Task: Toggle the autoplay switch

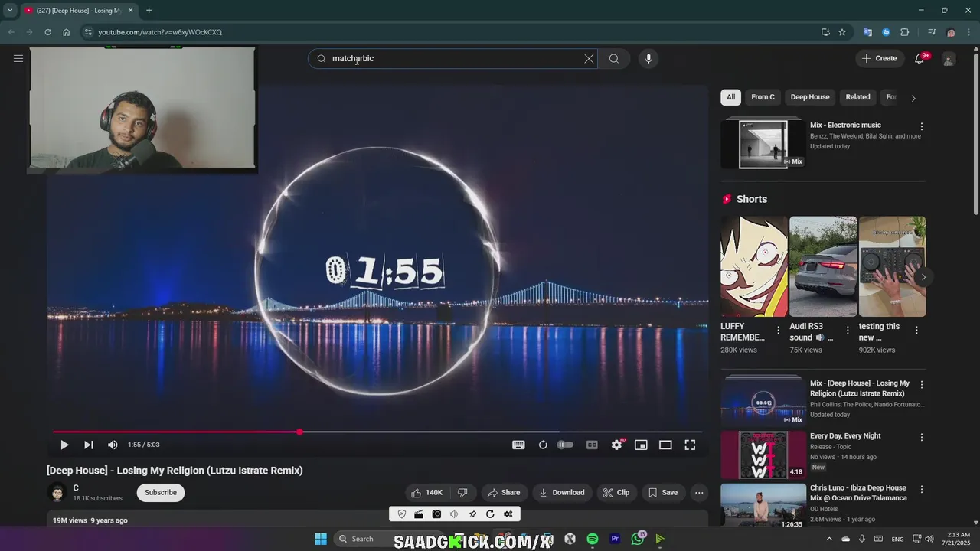Action: 566,445
